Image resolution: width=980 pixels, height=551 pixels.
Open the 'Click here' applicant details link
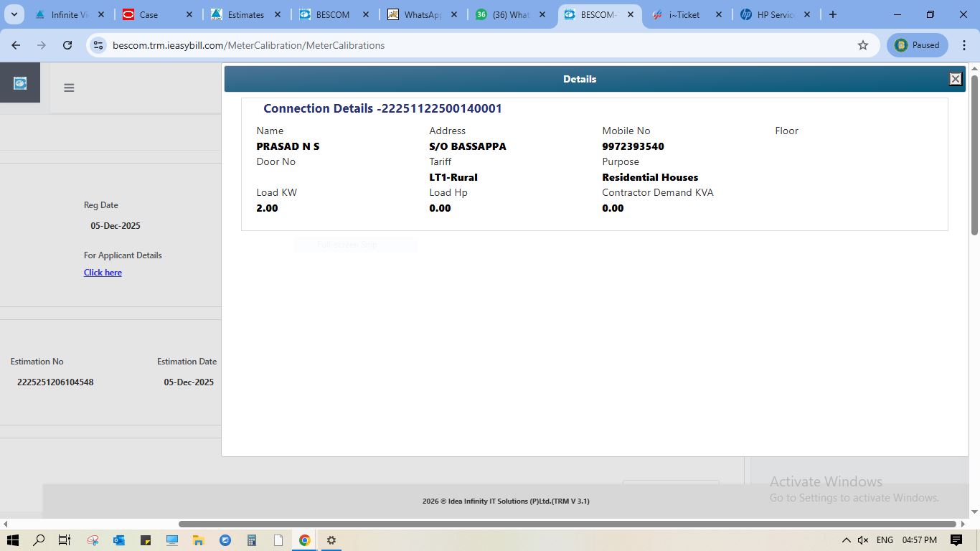103,273
